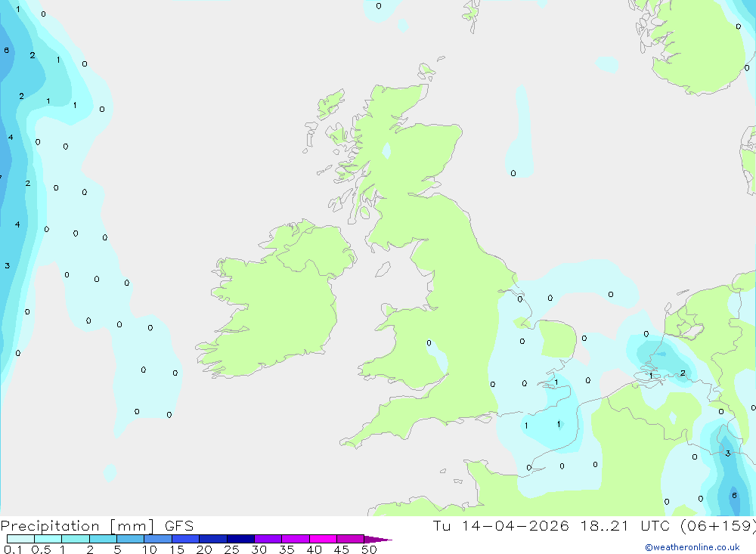This screenshot has height=554, width=756.
Task: Click the '0' value in North Sea east of Scotland
Action: [x=513, y=173]
